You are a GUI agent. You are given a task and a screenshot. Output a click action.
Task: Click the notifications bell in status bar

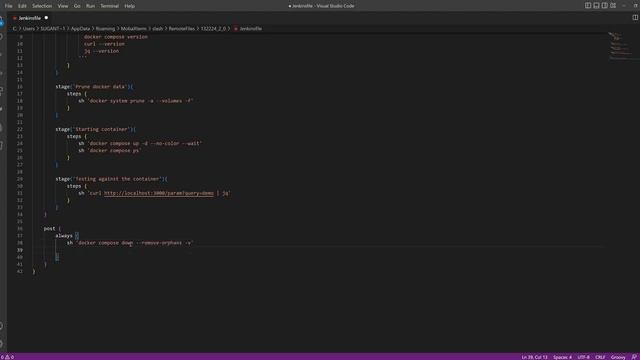(x=634, y=357)
